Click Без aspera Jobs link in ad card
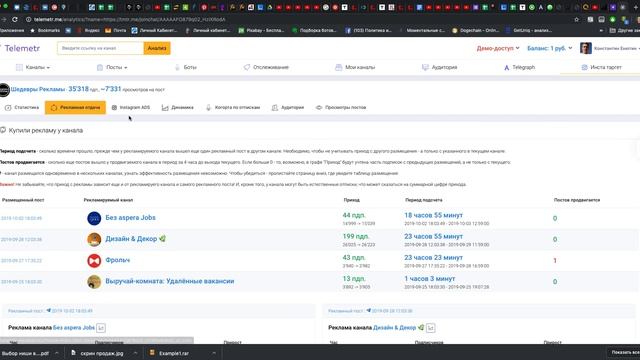Viewport: 640px width, 360px height. [73, 328]
